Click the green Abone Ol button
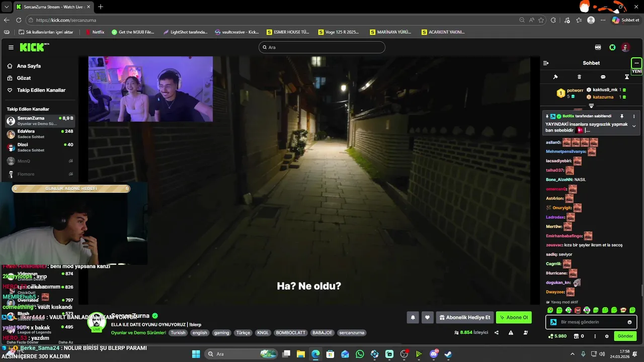This screenshot has height=362, width=644. tap(514, 317)
